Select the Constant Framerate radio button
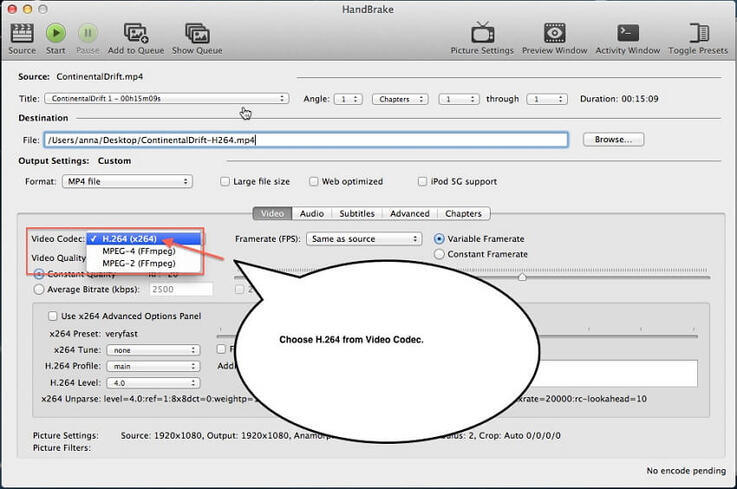Screen dimensions: 737x489 coord(439,254)
